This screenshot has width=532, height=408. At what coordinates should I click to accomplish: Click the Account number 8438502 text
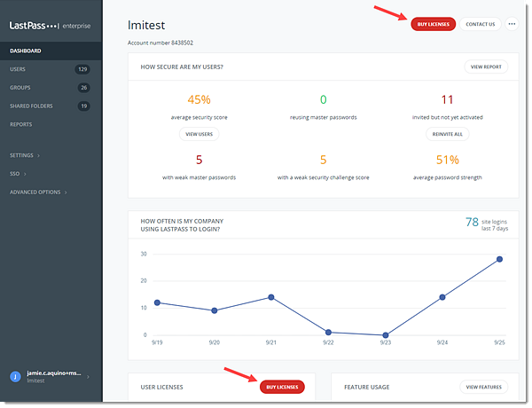pyautogui.click(x=160, y=43)
